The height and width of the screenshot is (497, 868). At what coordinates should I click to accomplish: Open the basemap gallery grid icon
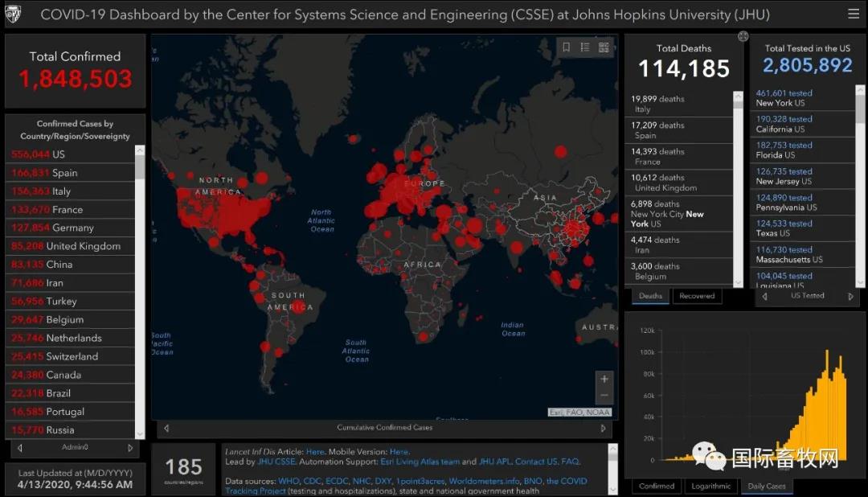(604, 47)
